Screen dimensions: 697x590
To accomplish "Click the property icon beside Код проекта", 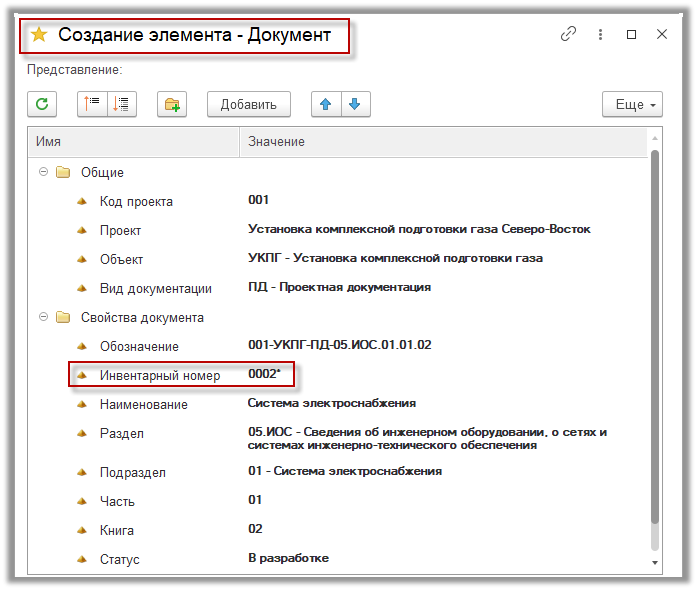I will click(82, 201).
